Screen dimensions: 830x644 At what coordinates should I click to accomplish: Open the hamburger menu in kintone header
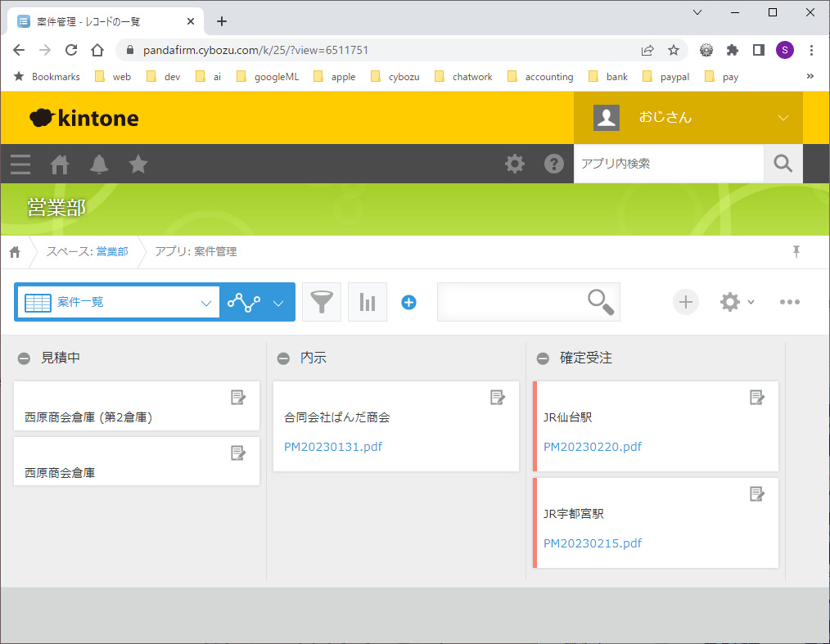[20, 164]
